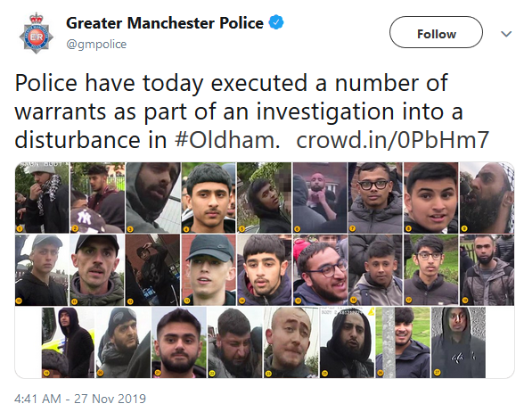532x412 pixels.
Task: Open photo of person behind metal pole
Action: point(403,342)
